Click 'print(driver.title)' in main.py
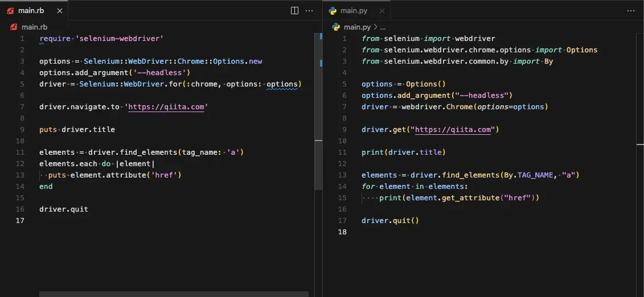The width and height of the screenshot is (644, 297). (x=404, y=152)
